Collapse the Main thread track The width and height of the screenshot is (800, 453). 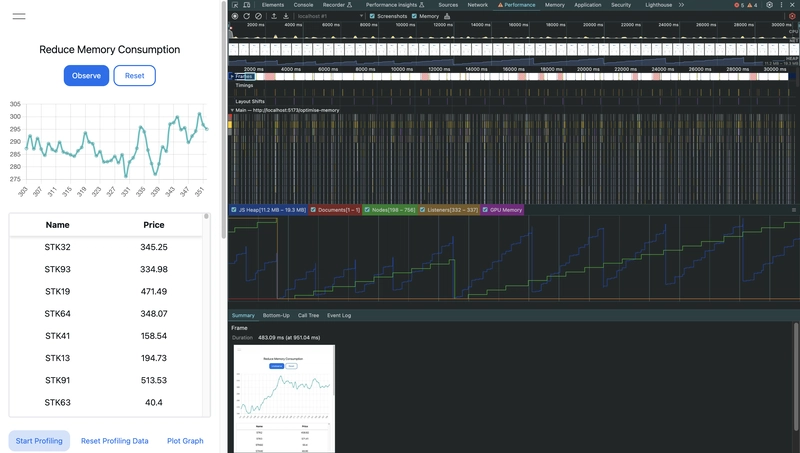(x=232, y=110)
